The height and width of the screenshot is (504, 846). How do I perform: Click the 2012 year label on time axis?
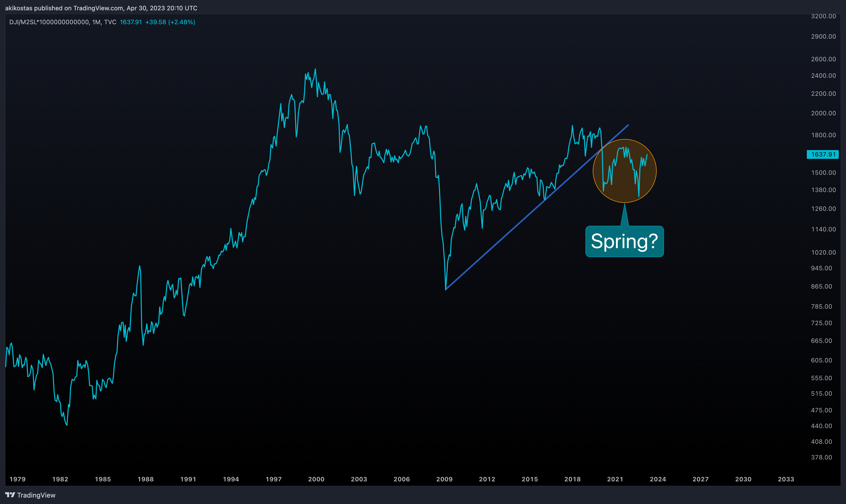487,480
